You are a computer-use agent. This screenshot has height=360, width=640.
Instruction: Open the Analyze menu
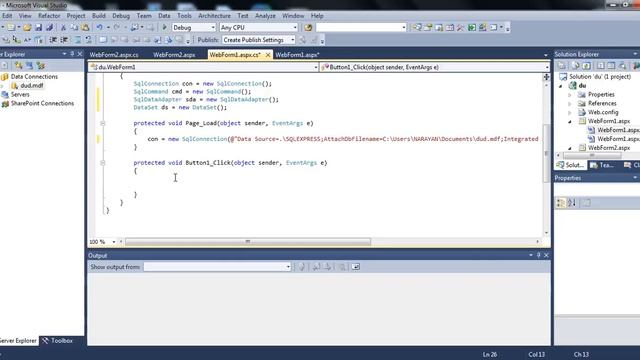pos(265,16)
